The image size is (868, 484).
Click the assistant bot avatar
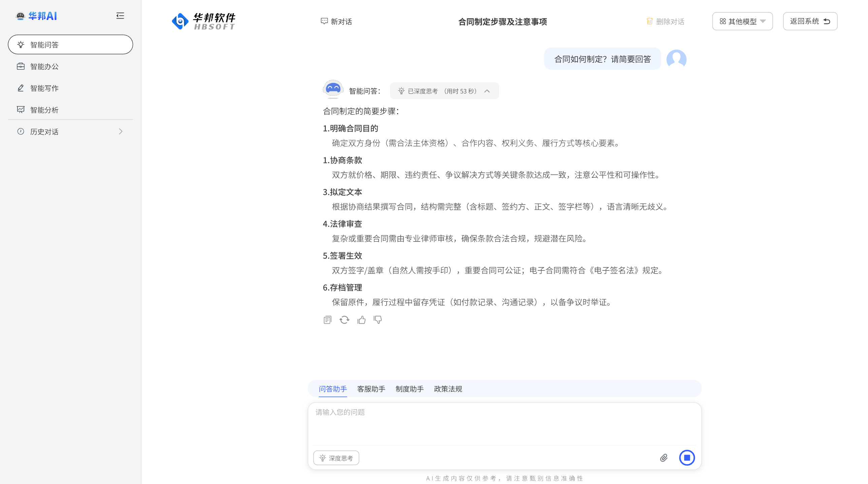tap(333, 89)
